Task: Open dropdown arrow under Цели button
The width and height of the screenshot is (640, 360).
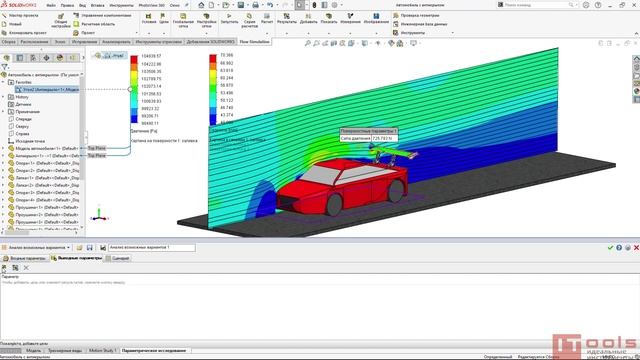Action: click(x=164, y=33)
